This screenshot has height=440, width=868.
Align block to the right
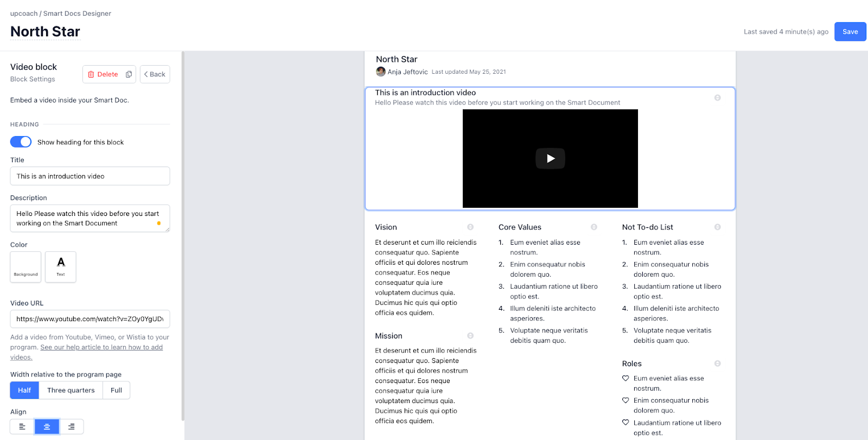tap(71, 426)
